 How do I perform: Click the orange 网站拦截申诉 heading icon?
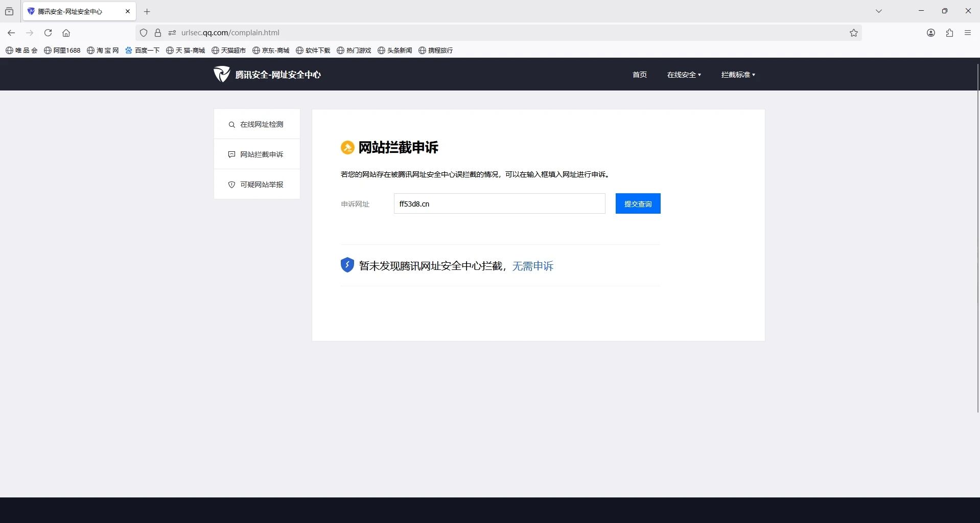point(347,148)
